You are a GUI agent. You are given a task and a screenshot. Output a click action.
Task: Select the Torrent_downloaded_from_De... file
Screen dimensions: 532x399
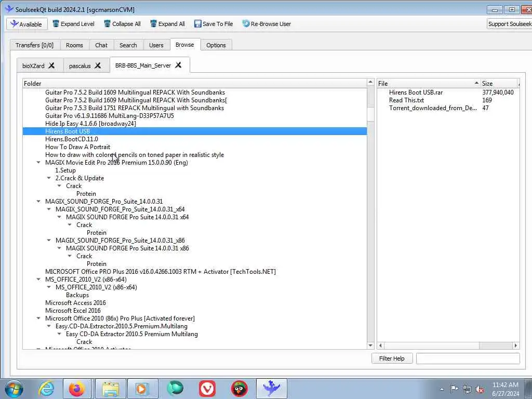(x=433, y=108)
